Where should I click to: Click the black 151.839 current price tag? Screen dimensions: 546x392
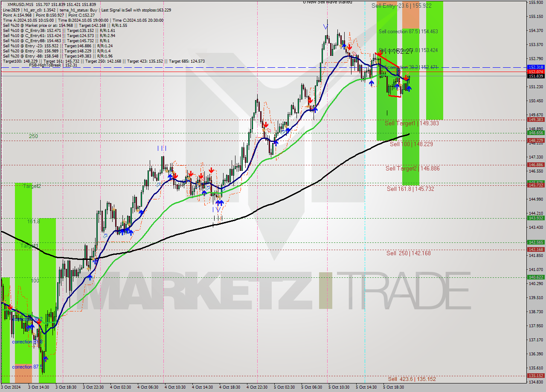pos(536,76)
